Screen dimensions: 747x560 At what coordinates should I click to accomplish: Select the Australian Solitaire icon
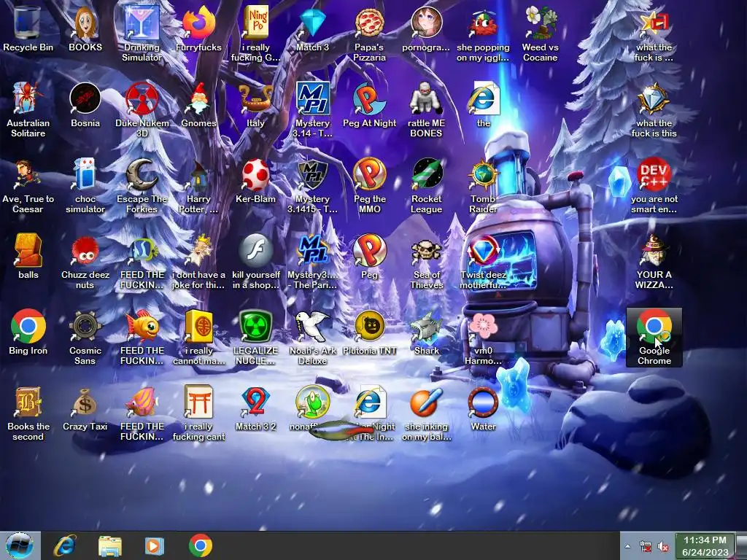tap(28, 109)
